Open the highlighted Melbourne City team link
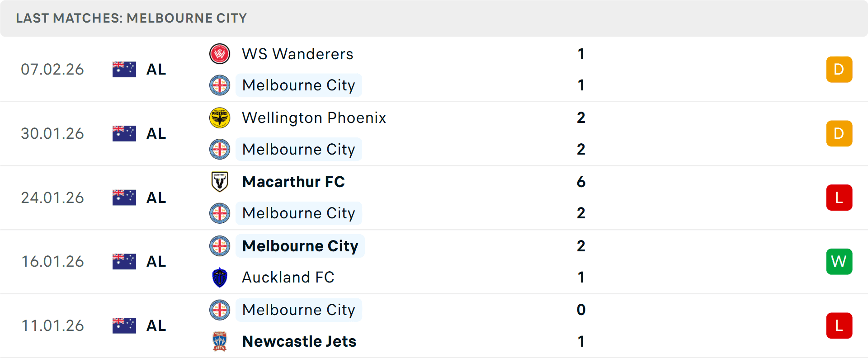The width and height of the screenshot is (868, 358). pyautogui.click(x=298, y=85)
